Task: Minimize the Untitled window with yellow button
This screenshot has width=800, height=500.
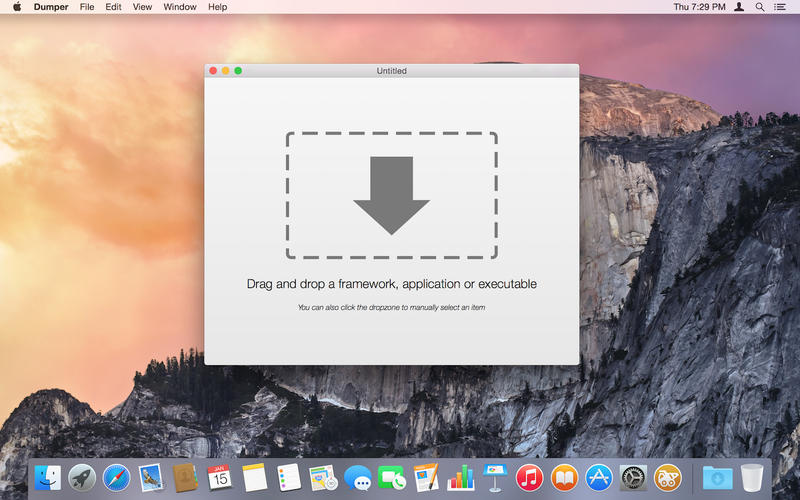Action: [x=226, y=71]
